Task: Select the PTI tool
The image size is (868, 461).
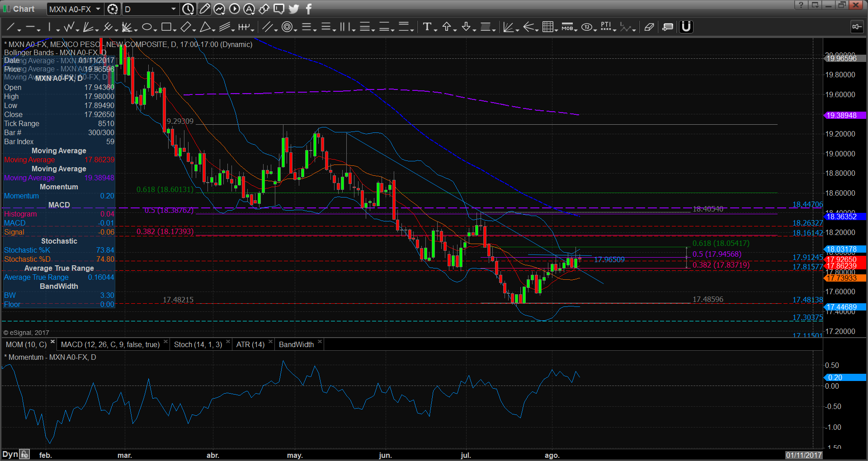Action: coord(606,27)
